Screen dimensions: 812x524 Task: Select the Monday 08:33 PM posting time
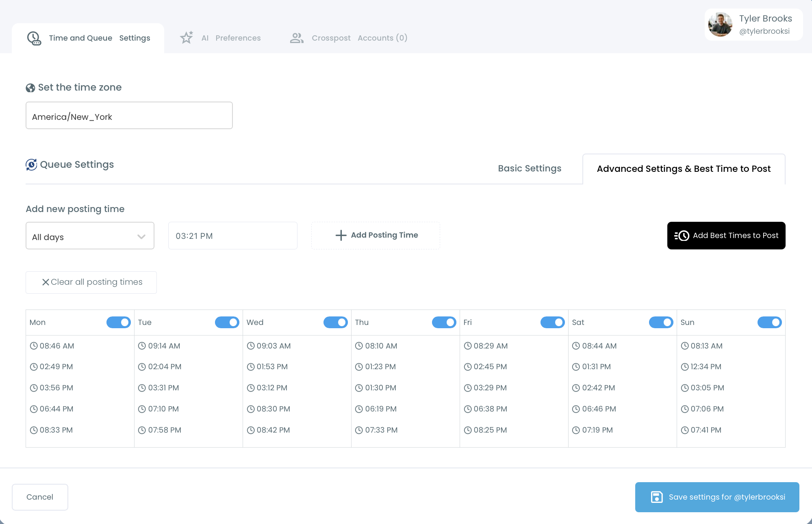(x=52, y=430)
